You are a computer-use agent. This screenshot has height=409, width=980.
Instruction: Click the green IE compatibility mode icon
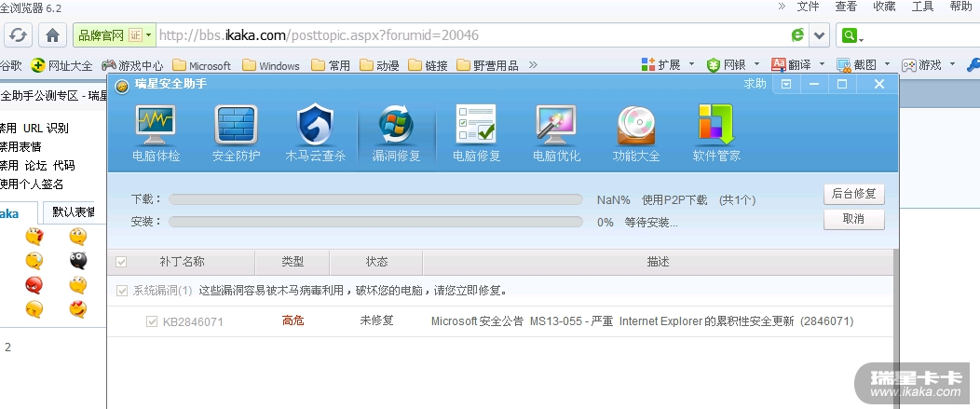797,35
